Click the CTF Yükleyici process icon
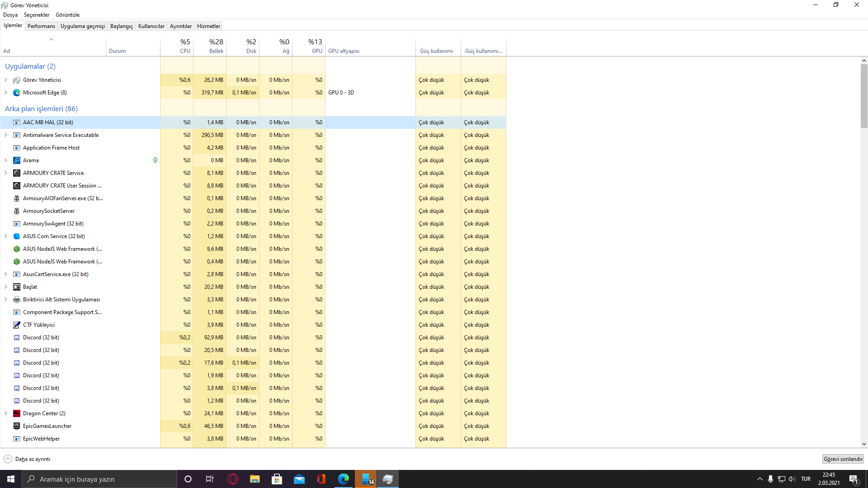Image resolution: width=868 pixels, height=488 pixels. [x=17, y=325]
